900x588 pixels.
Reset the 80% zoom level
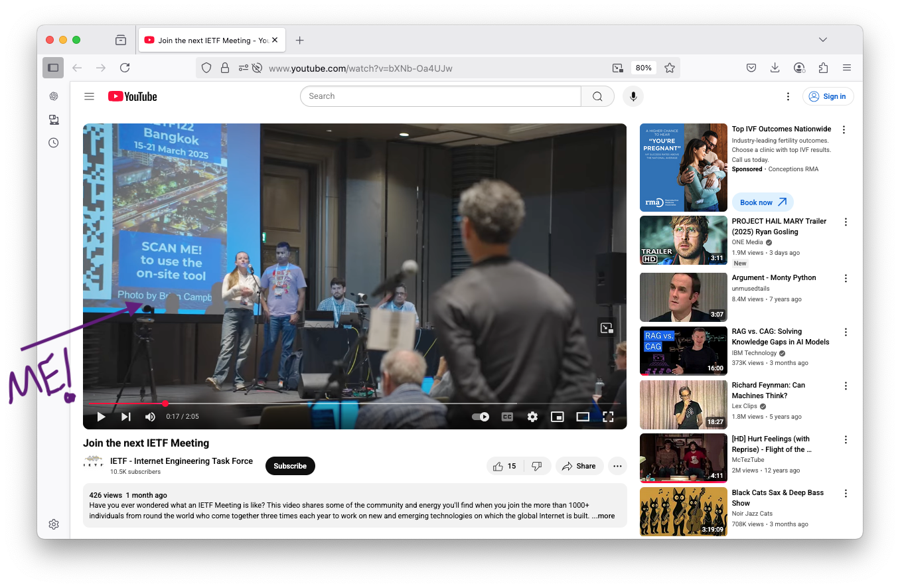pyautogui.click(x=643, y=68)
